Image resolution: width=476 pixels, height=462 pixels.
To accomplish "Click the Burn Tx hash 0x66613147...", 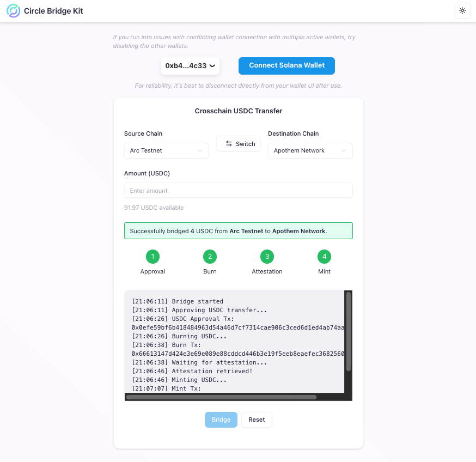I will [x=237, y=354].
